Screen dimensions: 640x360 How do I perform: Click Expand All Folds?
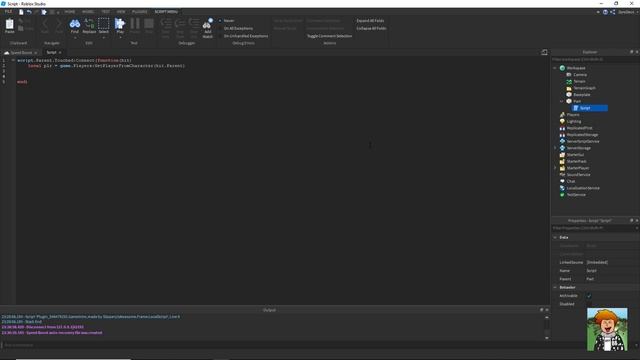tap(370, 20)
